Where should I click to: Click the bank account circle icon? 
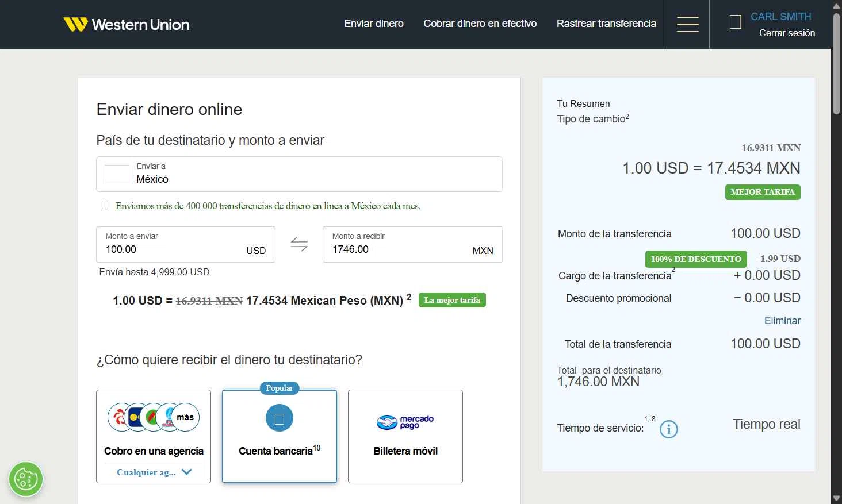tap(280, 418)
